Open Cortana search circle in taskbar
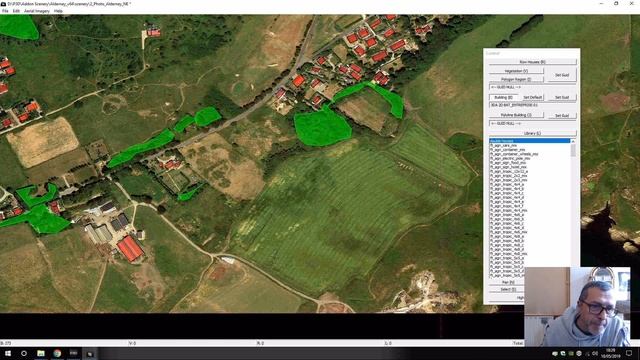 point(24,353)
